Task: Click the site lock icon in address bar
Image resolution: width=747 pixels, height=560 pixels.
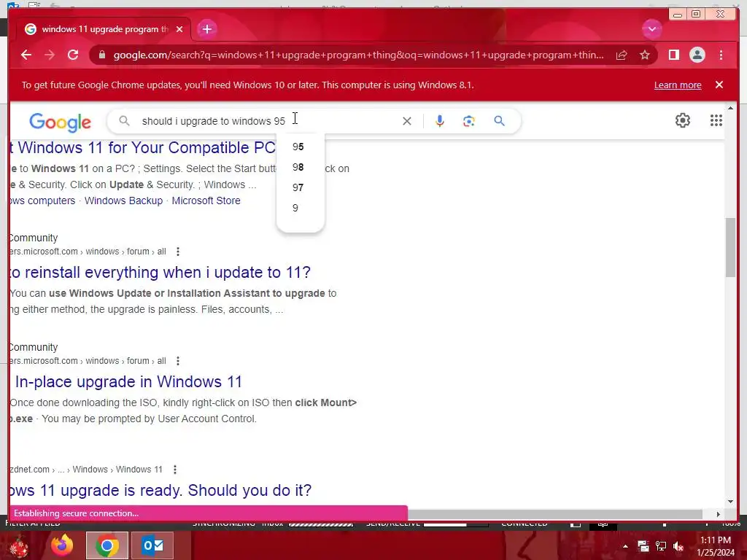Action: coord(101,55)
